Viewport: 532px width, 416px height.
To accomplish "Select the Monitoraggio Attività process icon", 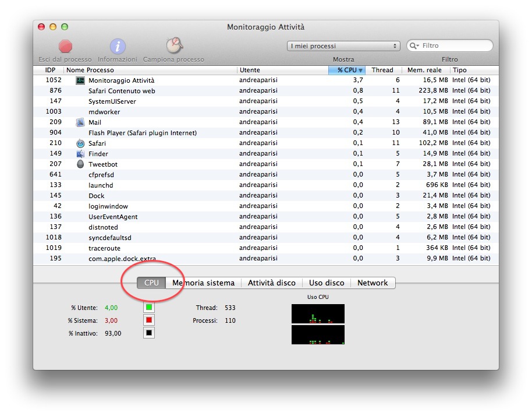I will [x=80, y=80].
